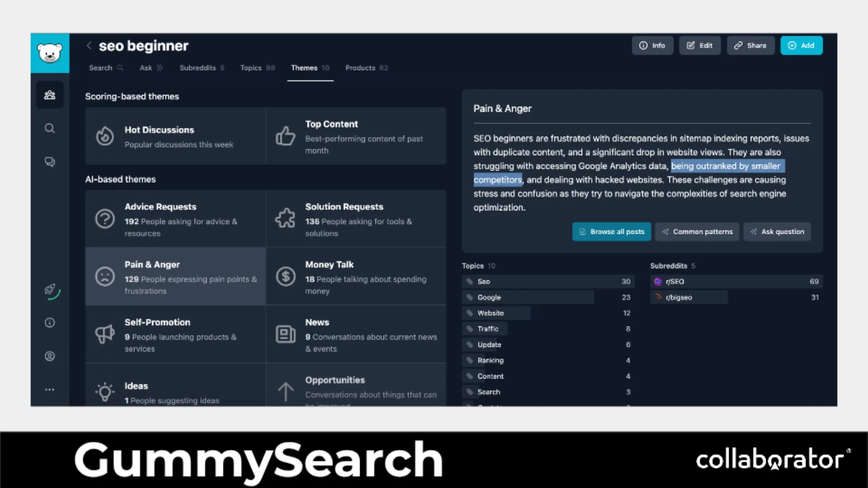Viewport: 868px width, 488px height.
Task: Click the Info button
Action: [x=653, y=46]
